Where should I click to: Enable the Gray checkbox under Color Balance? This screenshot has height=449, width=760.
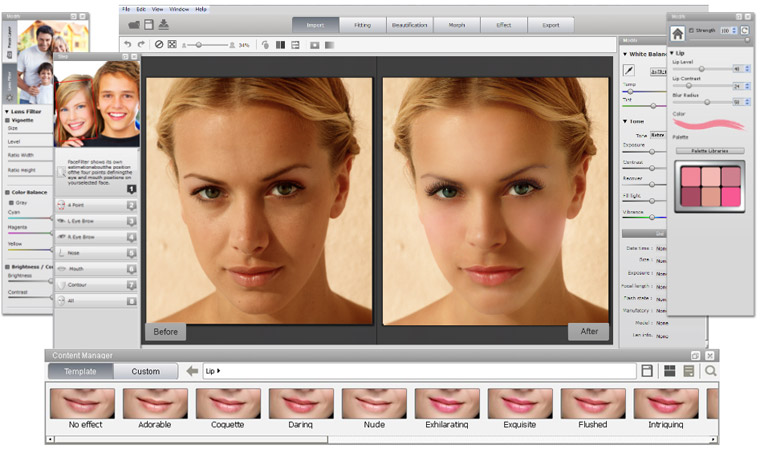point(11,202)
